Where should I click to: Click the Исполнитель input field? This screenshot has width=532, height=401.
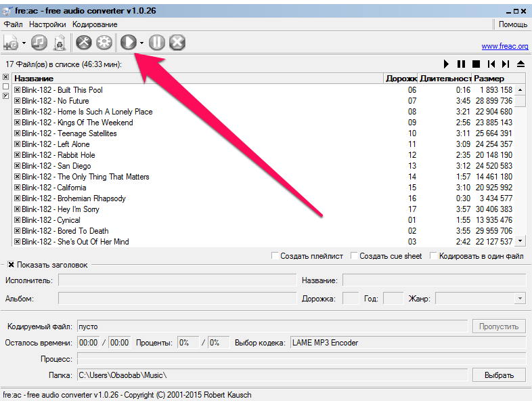tap(177, 280)
